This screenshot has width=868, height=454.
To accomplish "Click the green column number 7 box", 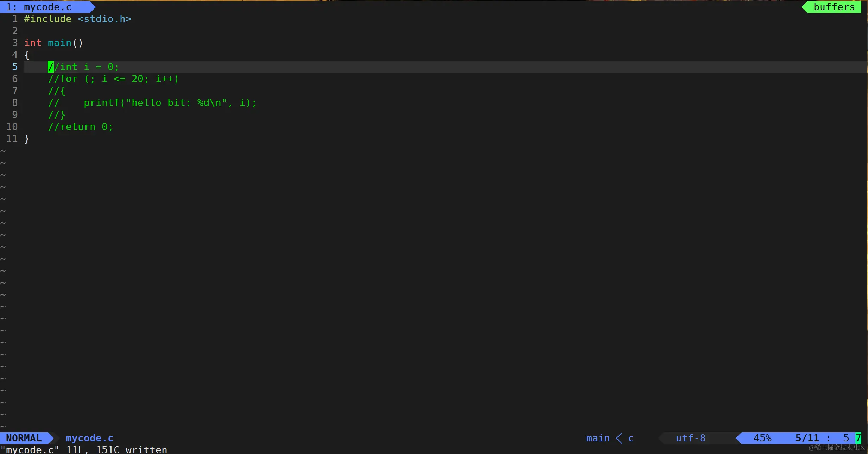I will [858, 438].
